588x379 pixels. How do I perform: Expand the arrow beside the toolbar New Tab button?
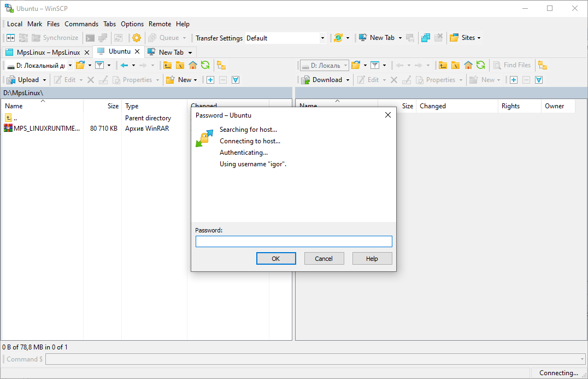(x=400, y=38)
